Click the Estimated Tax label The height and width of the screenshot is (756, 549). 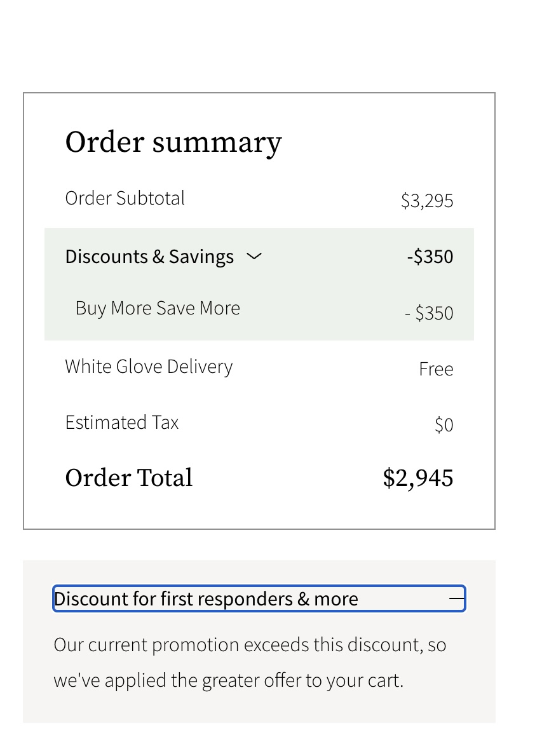[121, 422]
